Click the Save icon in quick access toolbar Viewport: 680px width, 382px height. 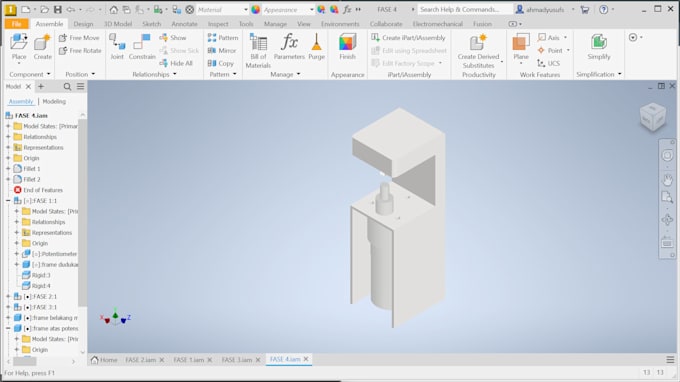click(57, 9)
